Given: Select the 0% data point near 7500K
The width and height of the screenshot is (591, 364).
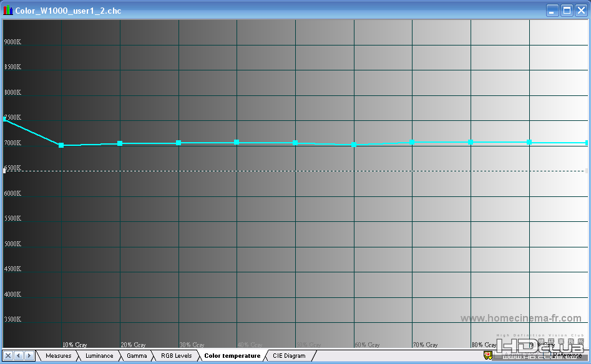Looking at the screenshot, I should [4, 119].
